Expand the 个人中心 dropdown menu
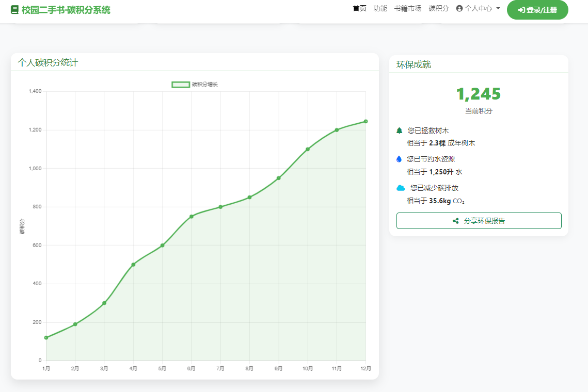This screenshot has height=392, width=588. [478, 8]
